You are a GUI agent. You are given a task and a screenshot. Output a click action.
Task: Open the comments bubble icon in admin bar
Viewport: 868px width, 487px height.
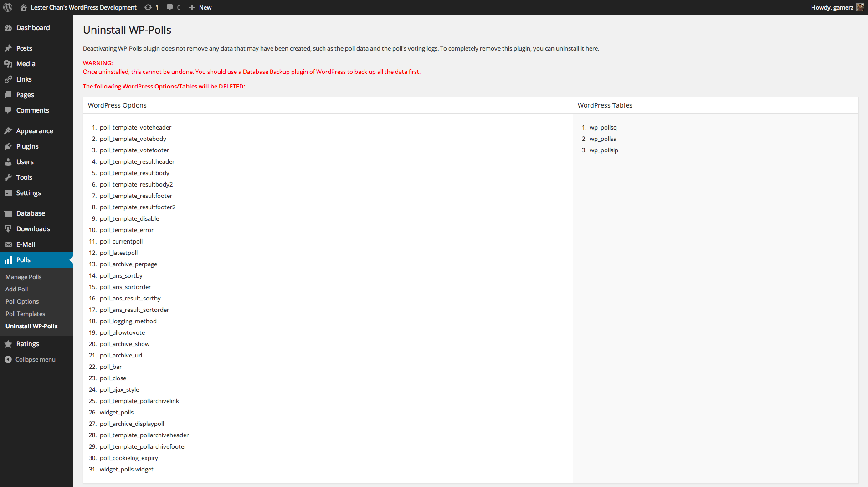tap(170, 7)
